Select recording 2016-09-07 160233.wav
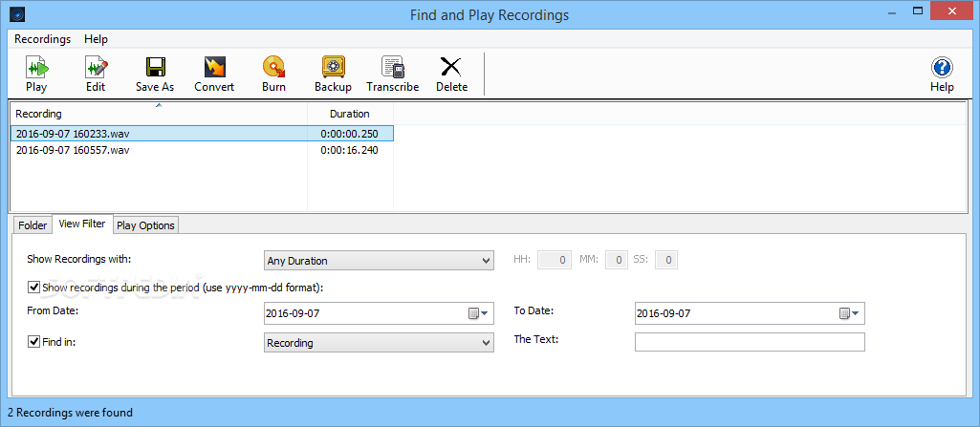The width and height of the screenshot is (980, 427). coord(202,134)
